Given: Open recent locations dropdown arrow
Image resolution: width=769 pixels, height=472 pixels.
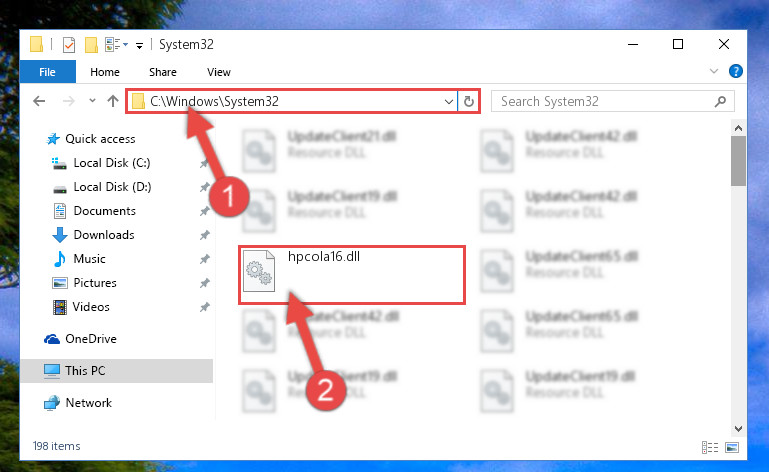Looking at the screenshot, I should (x=92, y=101).
